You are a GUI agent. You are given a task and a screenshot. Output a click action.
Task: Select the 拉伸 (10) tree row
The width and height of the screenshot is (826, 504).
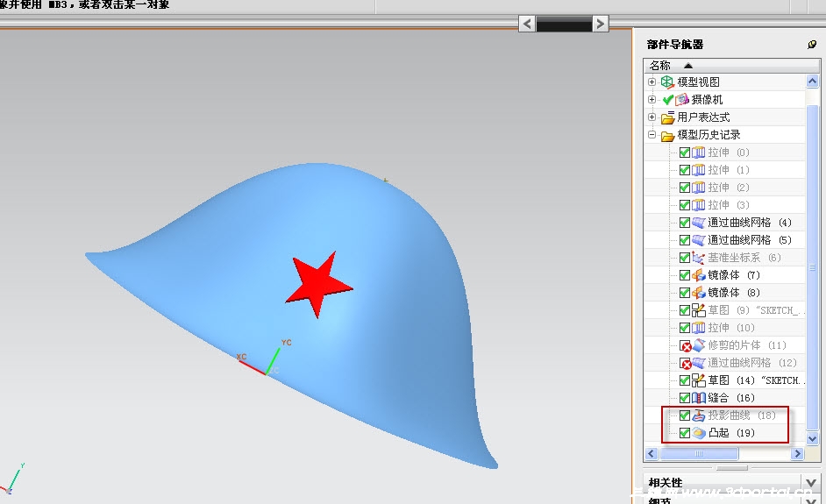point(725,328)
